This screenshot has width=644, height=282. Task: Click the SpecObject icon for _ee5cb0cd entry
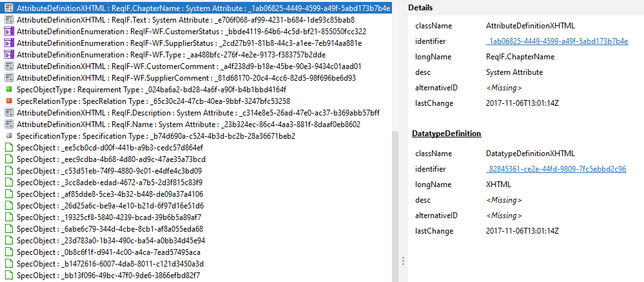click(9, 148)
